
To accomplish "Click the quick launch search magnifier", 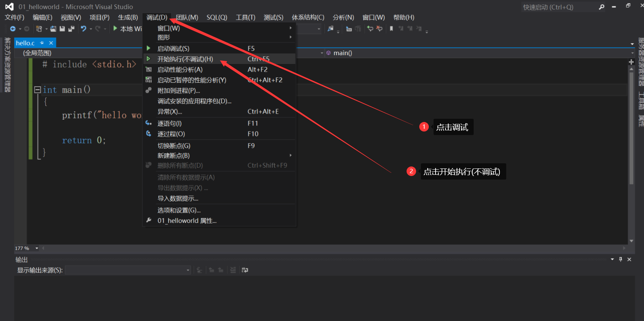I will tap(602, 7).
